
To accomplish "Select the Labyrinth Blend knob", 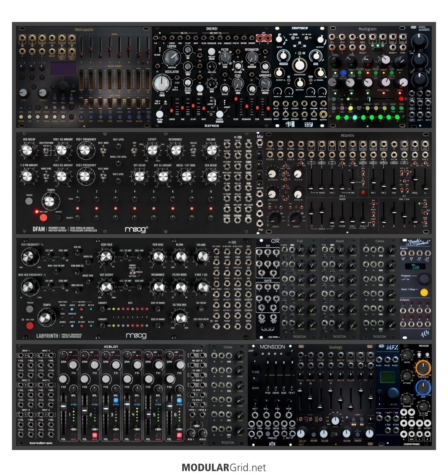I will tap(180, 256).
